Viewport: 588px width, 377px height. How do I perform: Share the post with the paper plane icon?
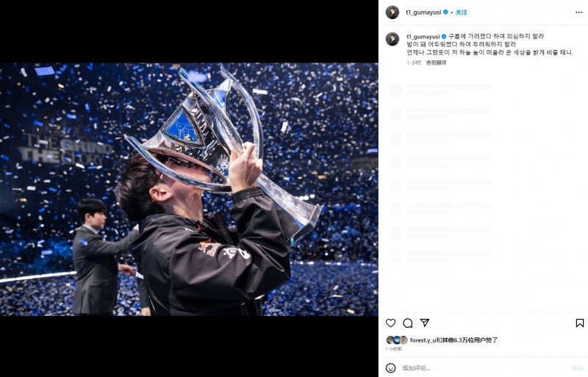(424, 323)
